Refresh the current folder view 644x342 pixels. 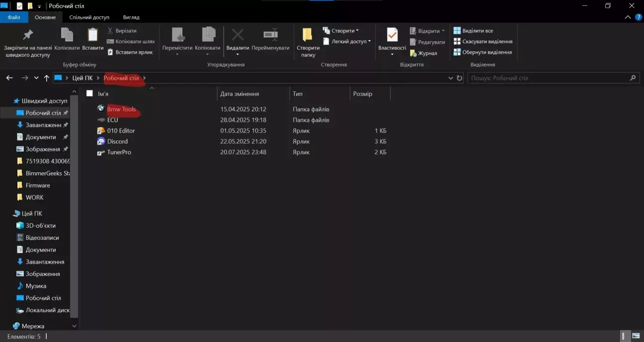click(460, 78)
